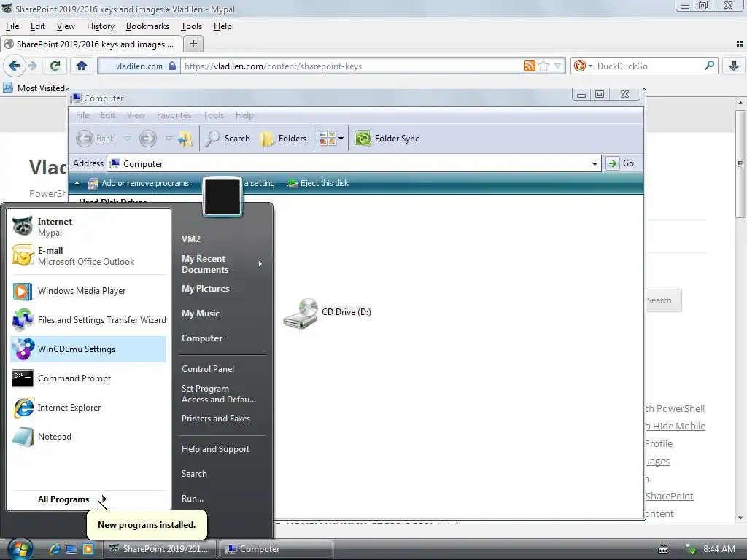Viewport: 747px width, 560px height.
Task: Click Folder Sync toolbar button
Action: click(x=387, y=139)
